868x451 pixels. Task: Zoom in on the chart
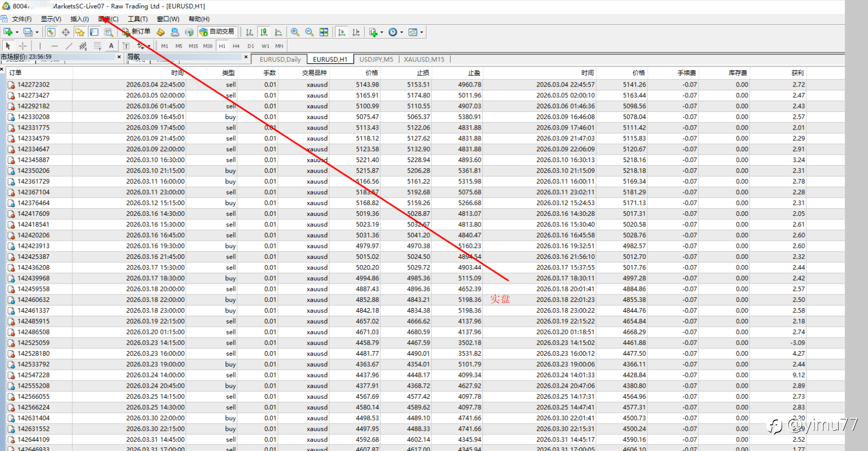click(295, 32)
